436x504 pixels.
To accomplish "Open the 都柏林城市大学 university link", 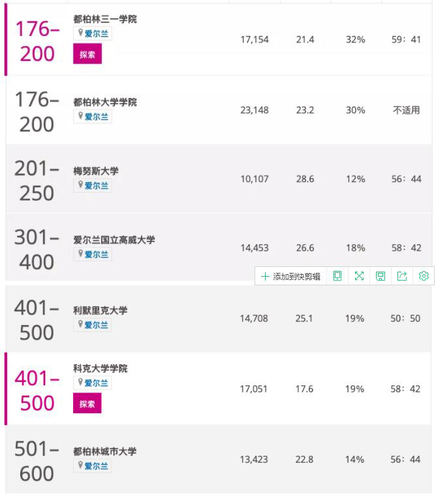I will [105, 451].
